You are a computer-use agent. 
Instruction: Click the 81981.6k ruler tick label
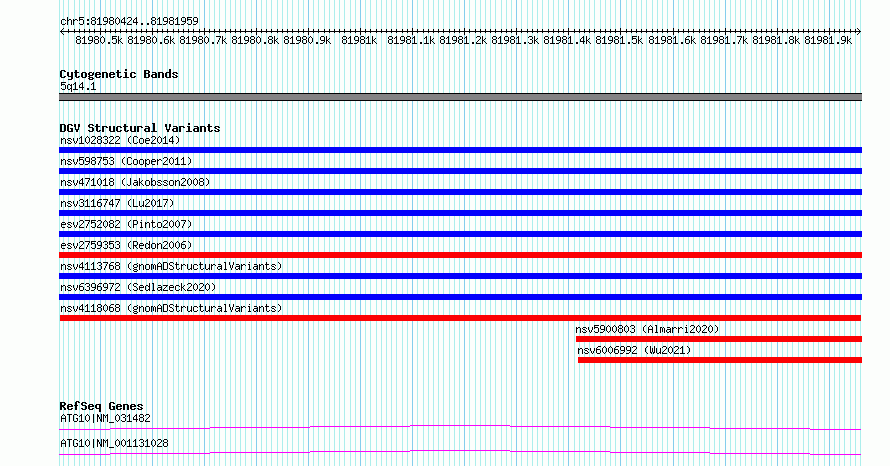click(672, 40)
